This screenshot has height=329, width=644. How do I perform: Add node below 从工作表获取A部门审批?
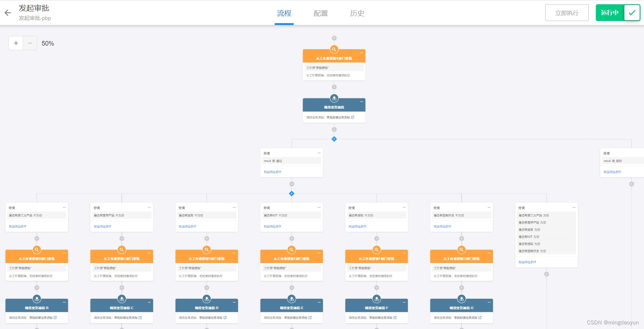click(334, 87)
